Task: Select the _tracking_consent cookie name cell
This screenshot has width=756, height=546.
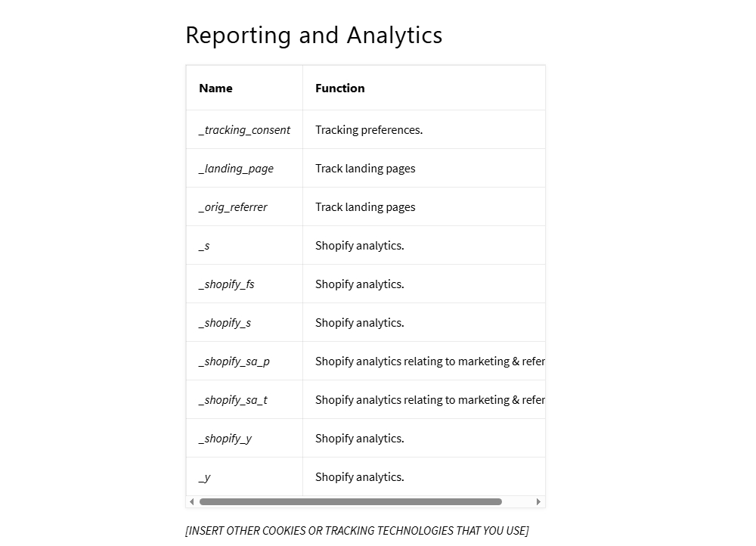Action: tap(244, 130)
